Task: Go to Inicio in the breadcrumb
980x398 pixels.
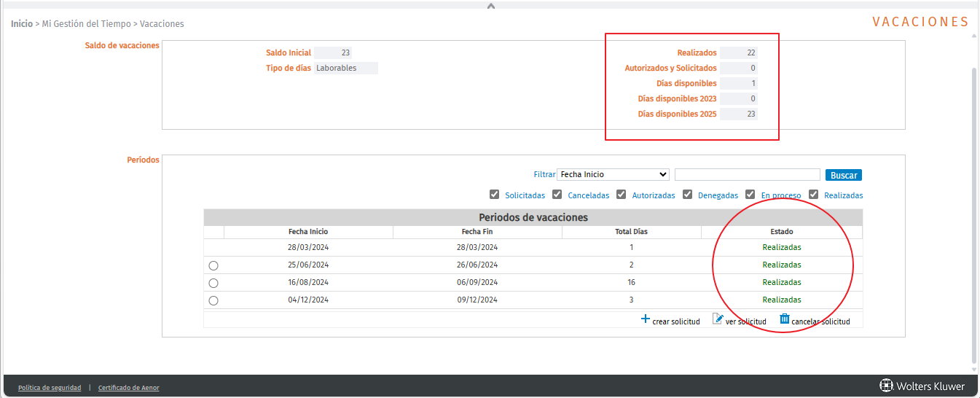Action: pos(22,23)
